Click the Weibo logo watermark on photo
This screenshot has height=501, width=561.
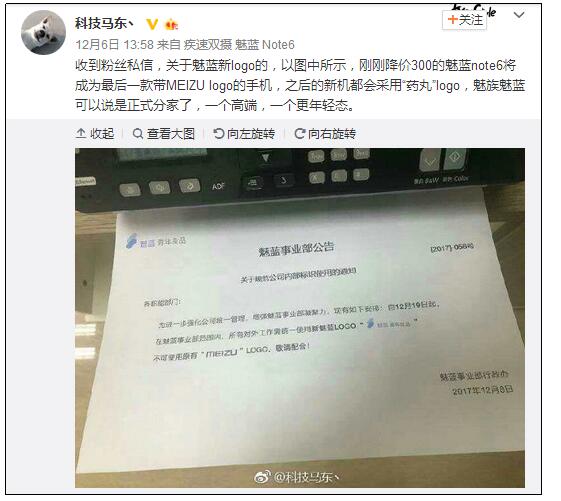pos(262,477)
